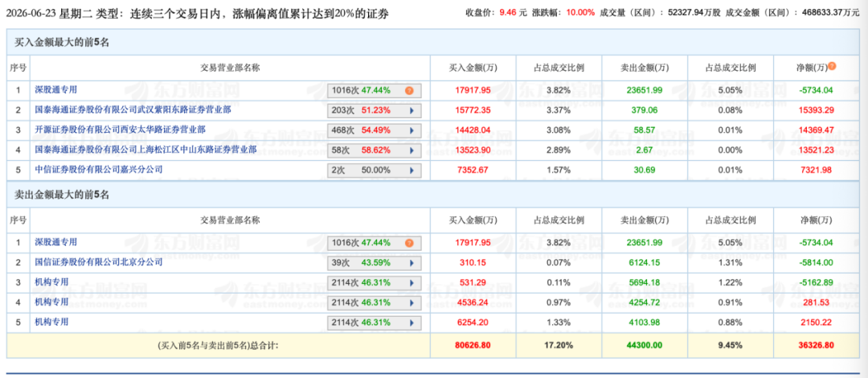Open 中信证券股份有限公司嘉兴分公司 link
The width and height of the screenshot is (868, 378).
99,170
